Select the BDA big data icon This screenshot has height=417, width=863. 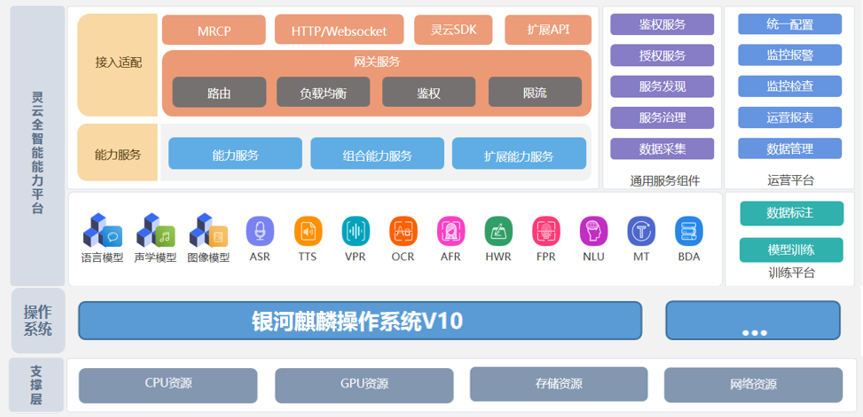click(x=689, y=231)
